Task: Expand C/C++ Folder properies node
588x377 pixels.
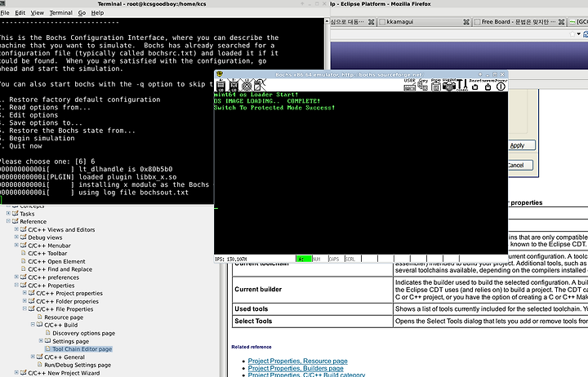Action: point(24,300)
